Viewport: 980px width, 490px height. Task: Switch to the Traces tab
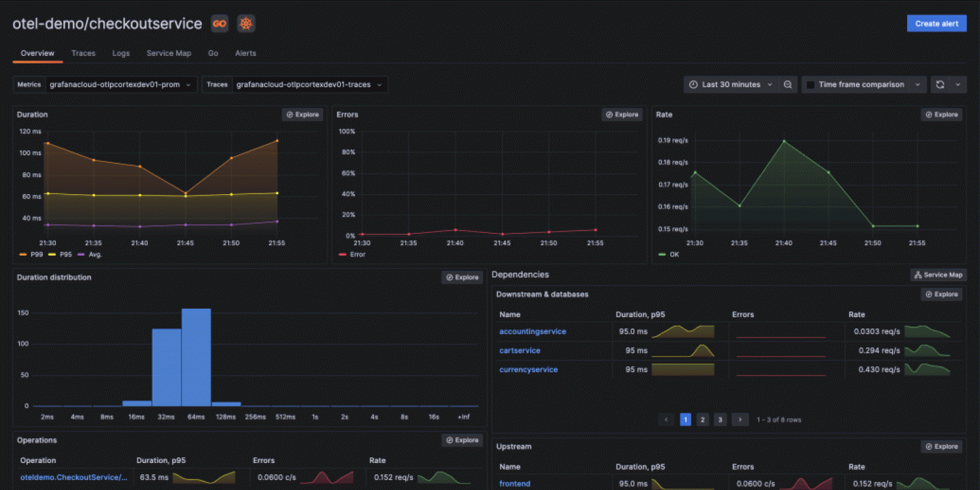click(83, 53)
